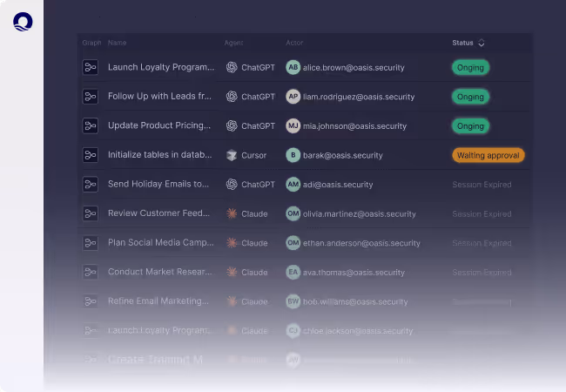Select liam.rodriguez@oasis.security email
Viewport: 566px width, 392px height.
point(359,97)
